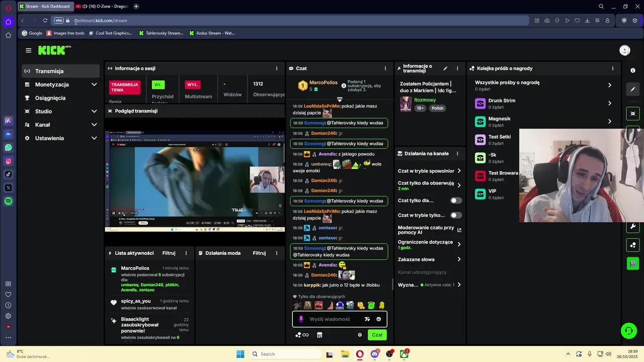Open channel points infinity icon
Screen dimensions: 644x362
coord(302,335)
